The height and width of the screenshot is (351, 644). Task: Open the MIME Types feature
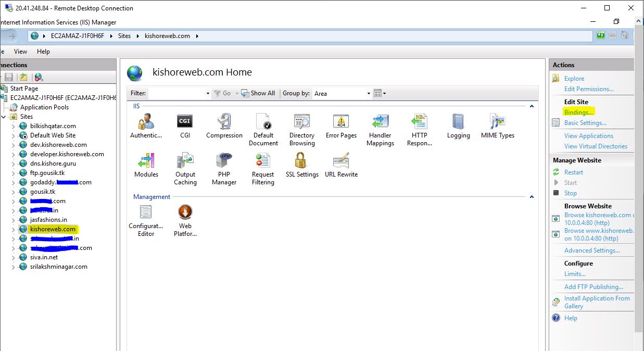pos(497,122)
